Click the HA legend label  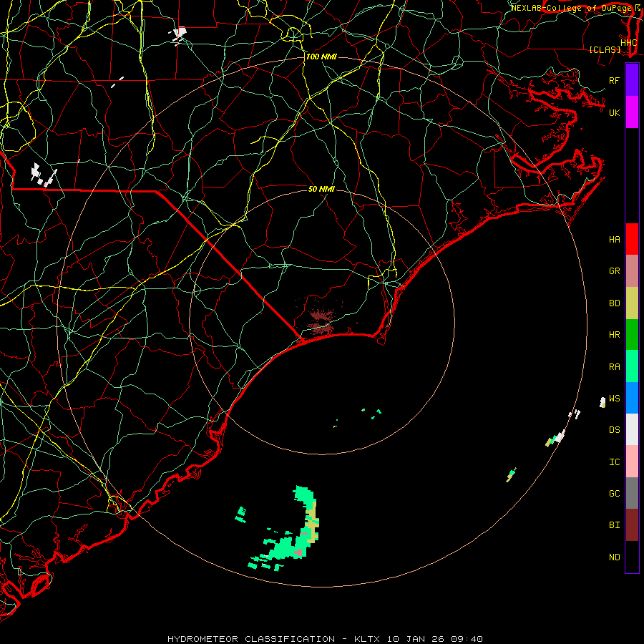click(615, 240)
